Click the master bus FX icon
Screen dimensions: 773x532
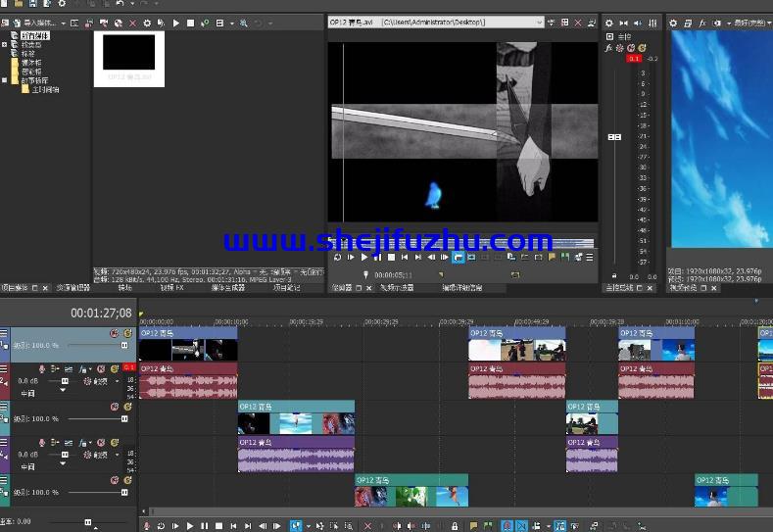(x=608, y=48)
